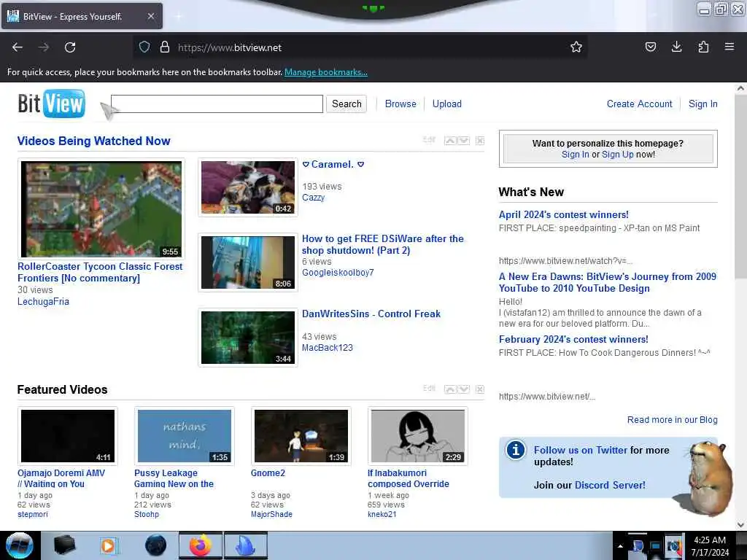Open the Caramel video title

point(333,164)
